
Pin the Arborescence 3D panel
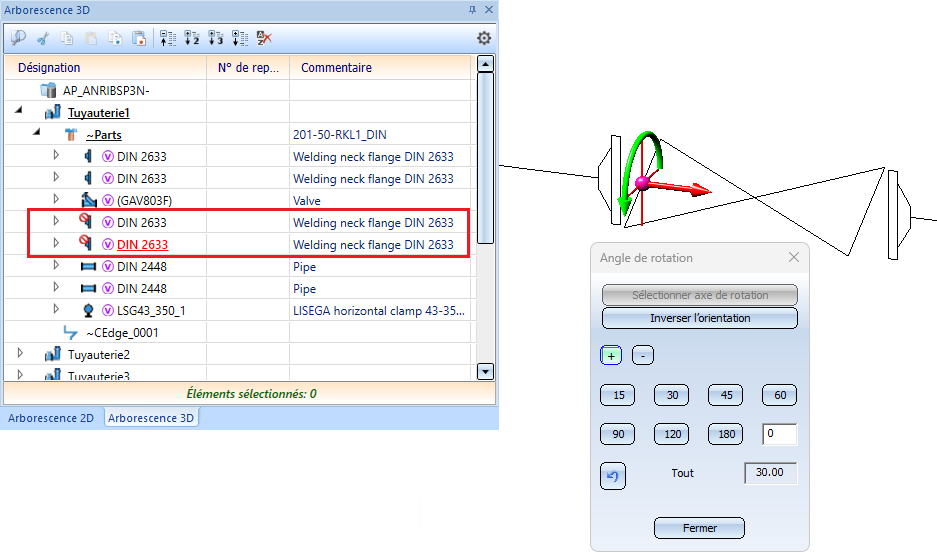point(472,10)
